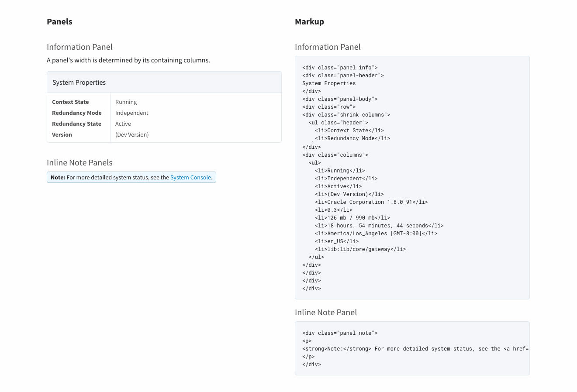Click the System Properties panel header
The image size is (577, 392).
(x=79, y=83)
